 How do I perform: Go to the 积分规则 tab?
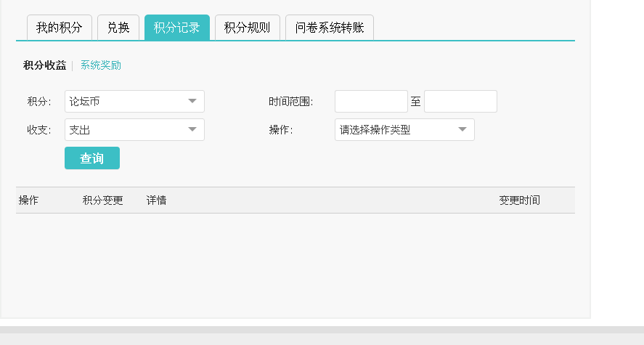pos(247,28)
